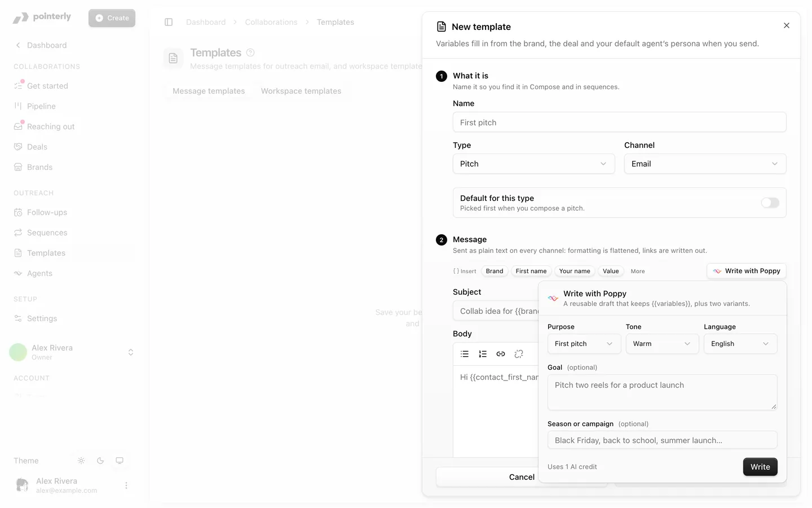Add a link using the Body toolbar
812x508 pixels.
[501, 354]
